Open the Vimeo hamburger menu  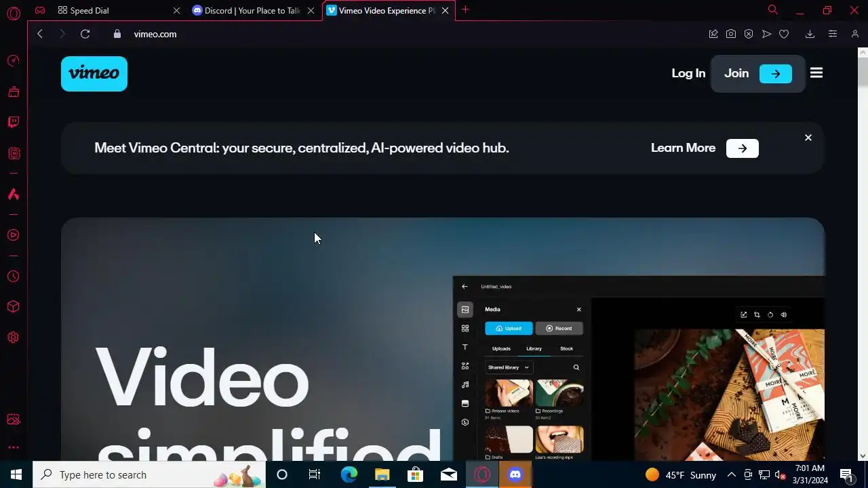pyautogui.click(x=816, y=73)
